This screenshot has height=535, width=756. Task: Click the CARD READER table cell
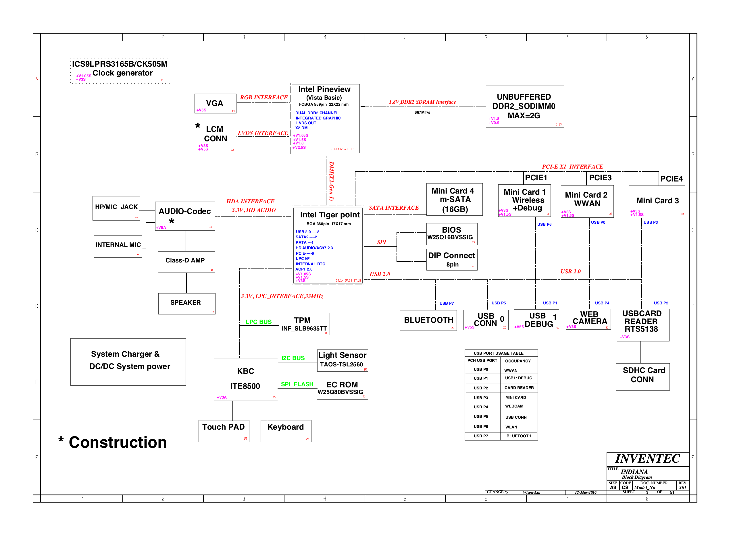coord(519,388)
